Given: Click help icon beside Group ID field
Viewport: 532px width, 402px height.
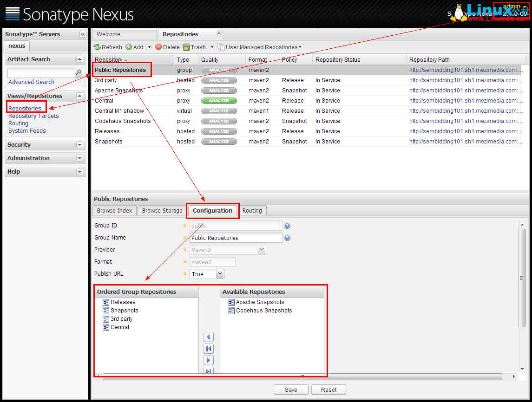Looking at the screenshot, I should pyautogui.click(x=287, y=226).
